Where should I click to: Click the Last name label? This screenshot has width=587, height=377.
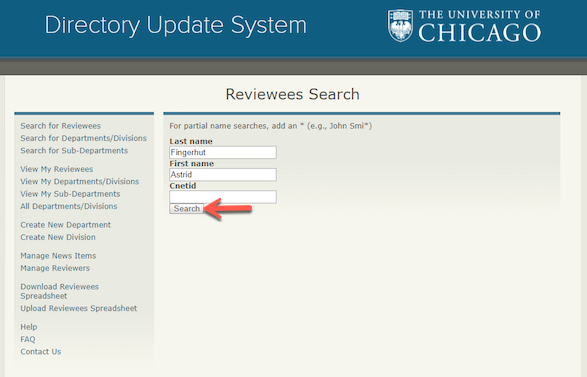point(191,141)
